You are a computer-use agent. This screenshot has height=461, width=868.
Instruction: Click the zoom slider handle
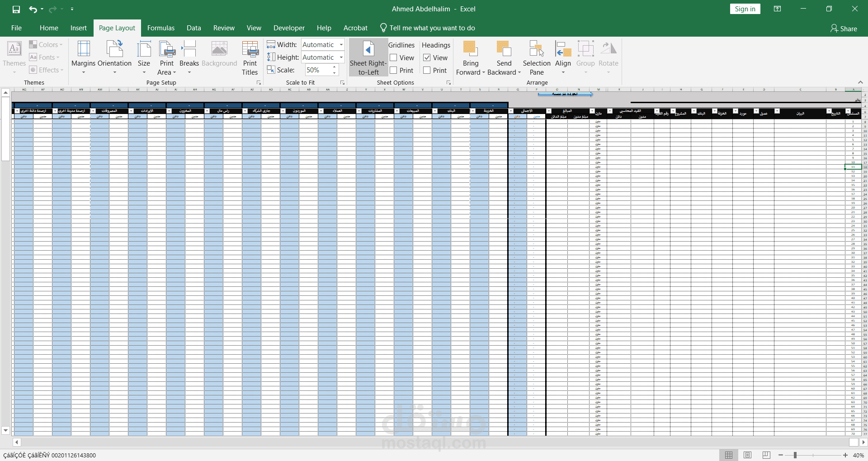795,455
